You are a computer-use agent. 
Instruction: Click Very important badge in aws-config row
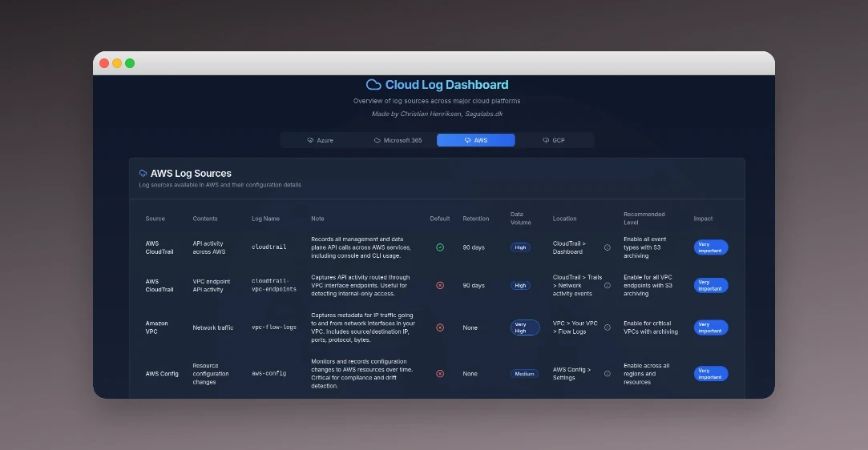coord(711,374)
